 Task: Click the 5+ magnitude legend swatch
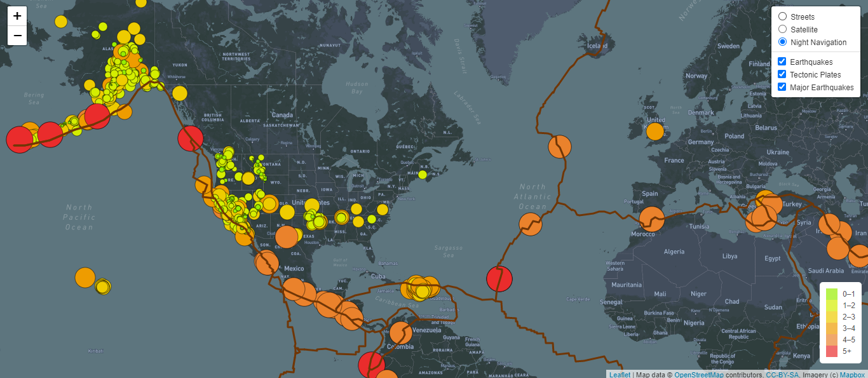point(832,351)
